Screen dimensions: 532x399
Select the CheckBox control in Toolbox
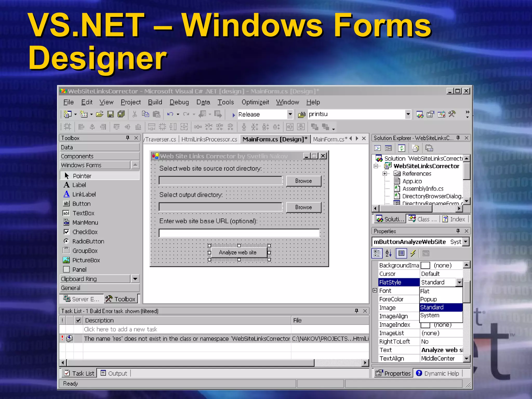(x=85, y=232)
